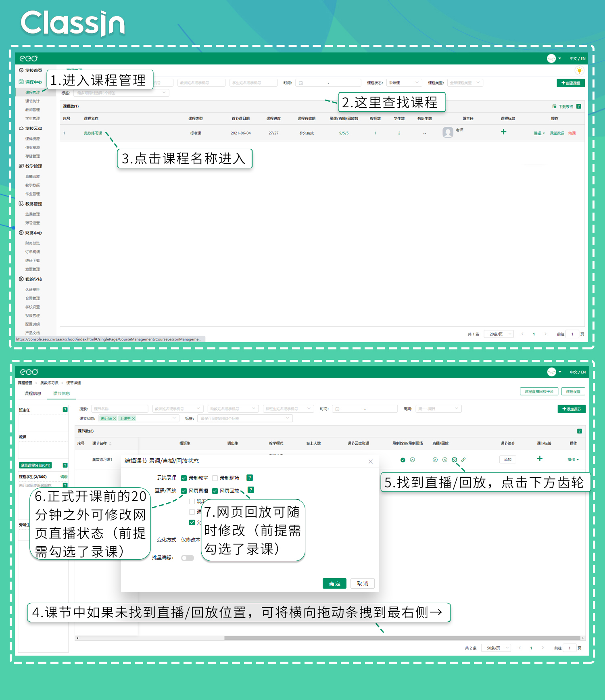Toggle the 录制现场 checkbox
The width and height of the screenshot is (605, 700).
pyautogui.click(x=215, y=478)
